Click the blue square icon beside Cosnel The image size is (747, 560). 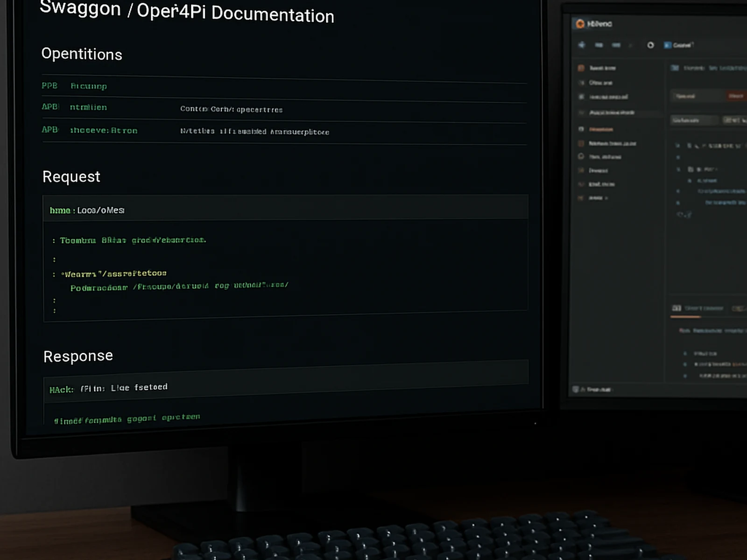point(668,45)
